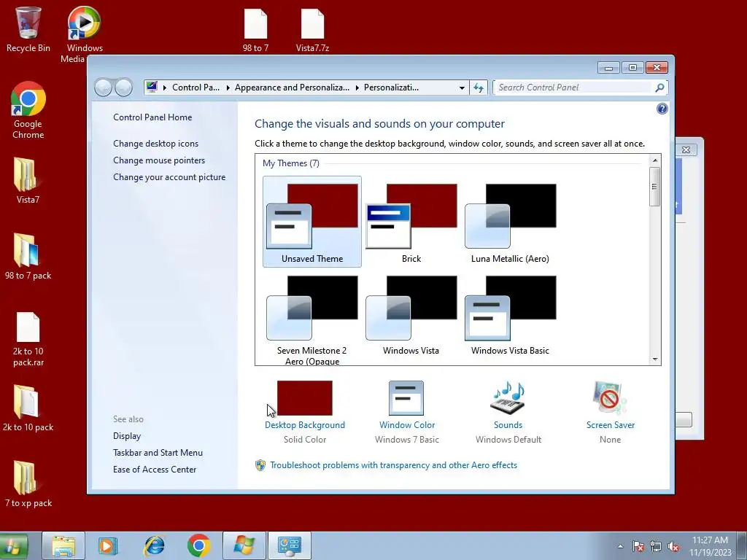Select the '98 to 7' file icon
Screen dimensions: 747x560
[256, 30]
